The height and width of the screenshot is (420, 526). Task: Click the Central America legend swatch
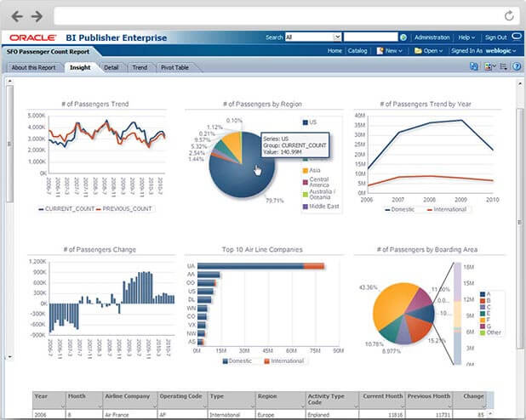(306, 182)
